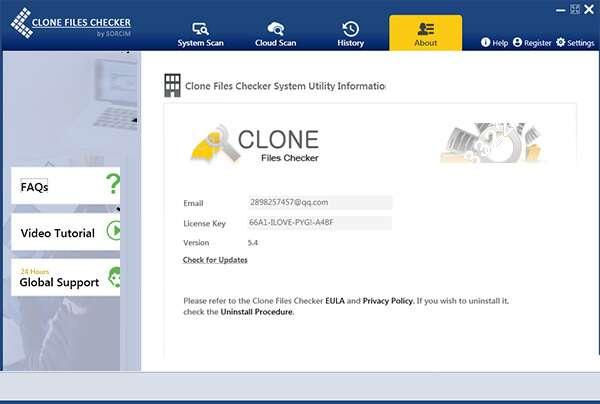Open the Privacy Policy link

(x=388, y=301)
